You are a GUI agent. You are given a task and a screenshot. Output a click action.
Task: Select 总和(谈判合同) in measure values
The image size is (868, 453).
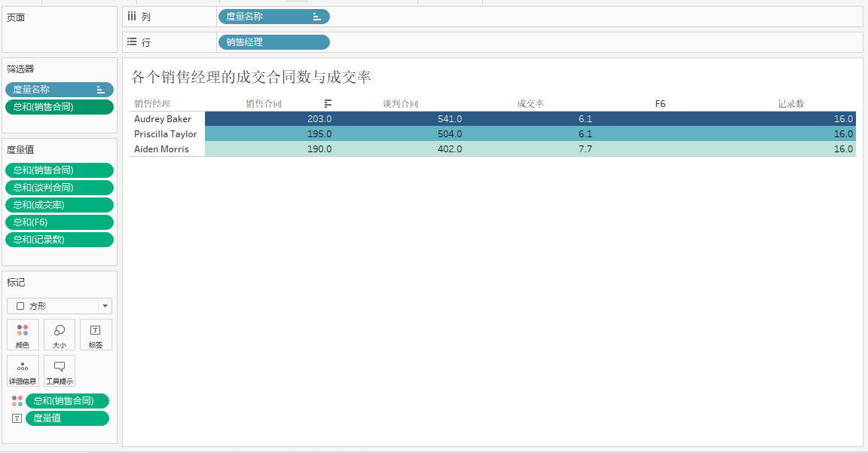(59, 188)
